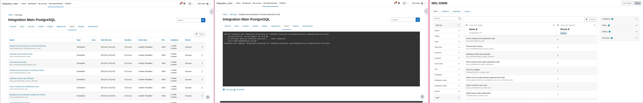The height and width of the screenshot is (103, 644).
Task: Open AU user menu in left window
Action: (191, 4)
